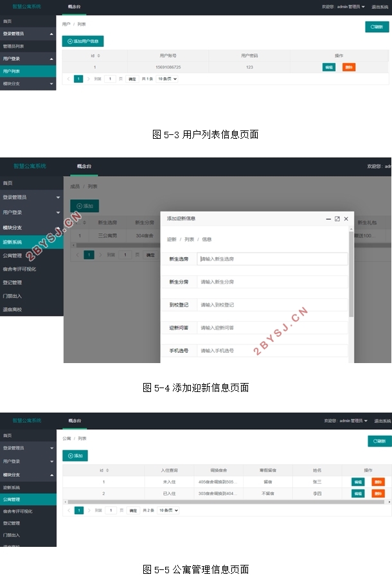Click 删除 for user 15691086725
Image resolution: width=392 pixels, height=579 pixels.
point(349,67)
